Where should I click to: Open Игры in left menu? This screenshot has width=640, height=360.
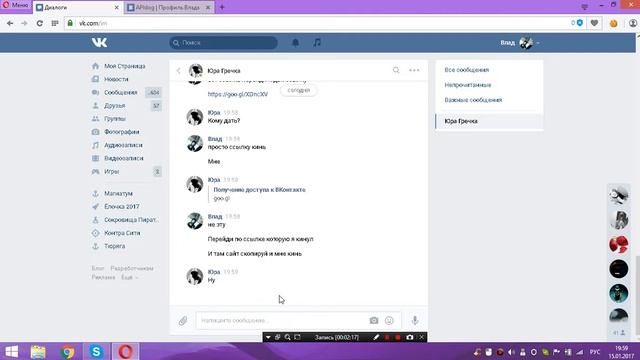point(111,171)
